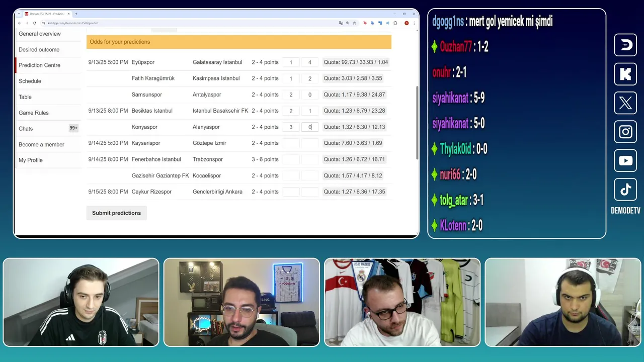Open site information icon in address bar
The image size is (644, 362).
[x=44, y=23]
